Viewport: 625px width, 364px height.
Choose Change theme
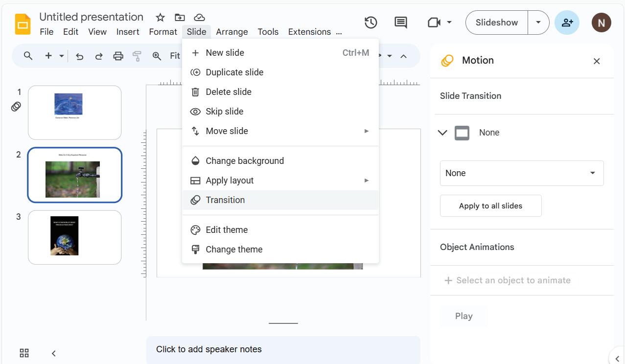point(280,250)
